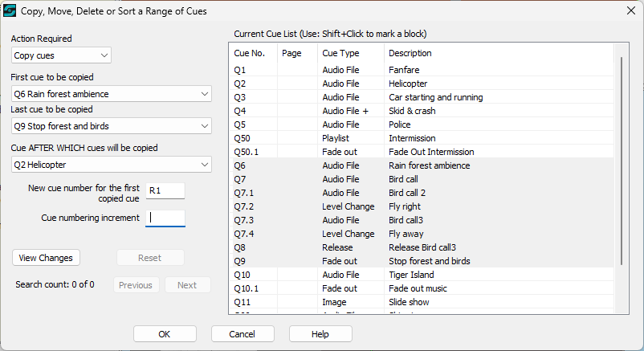Select the Q7 Bird call cue
The width and height of the screenshot is (644, 351).
tap(422, 179)
